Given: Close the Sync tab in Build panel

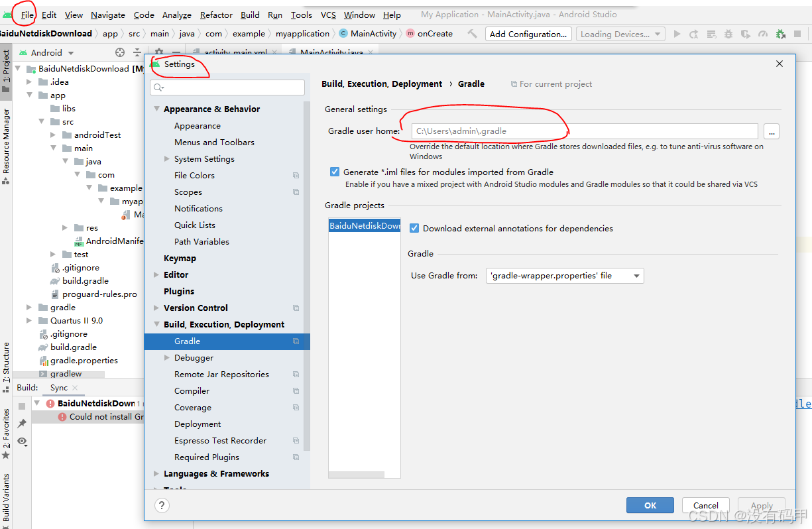Looking at the screenshot, I should click(75, 388).
